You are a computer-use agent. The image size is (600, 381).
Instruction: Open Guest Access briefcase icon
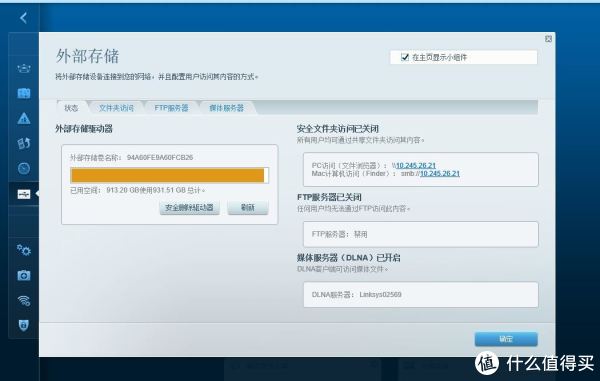[x=24, y=93]
